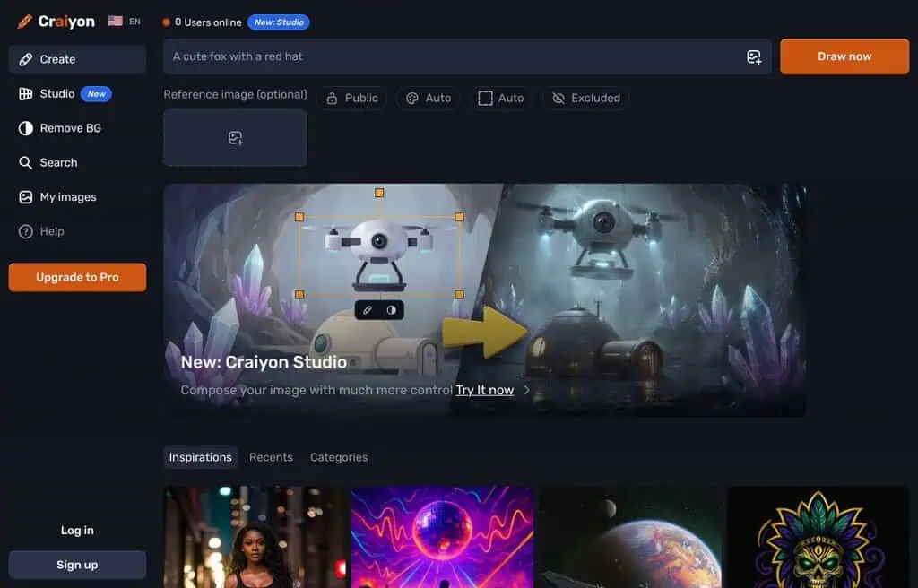Open the Auto style palette dropdown
Image resolution: width=918 pixels, height=588 pixels.
pyautogui.click(x=429, y=99)
